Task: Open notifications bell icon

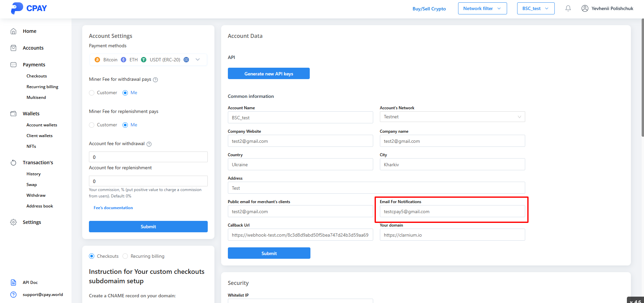Action: 568,8
